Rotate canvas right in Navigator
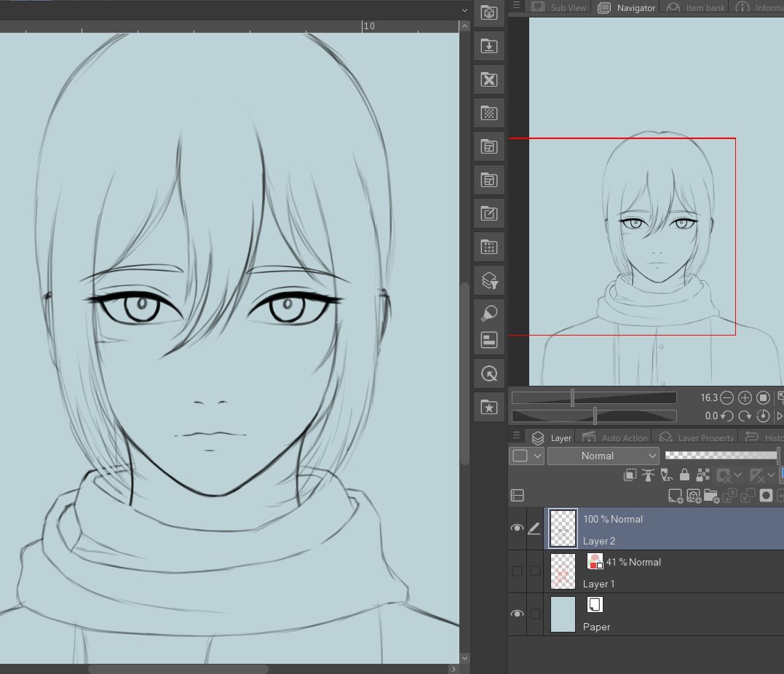This screenshot has width=784, height=674. click(745, 416)
